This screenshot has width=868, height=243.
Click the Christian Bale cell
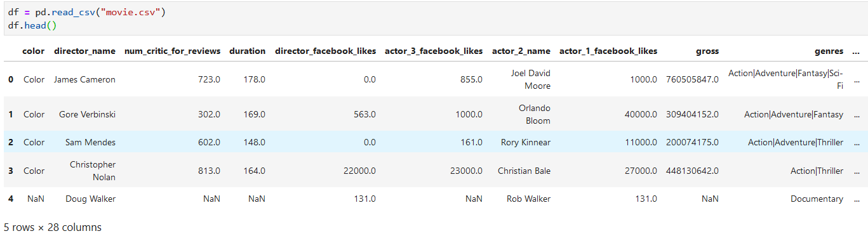point(524,171)
